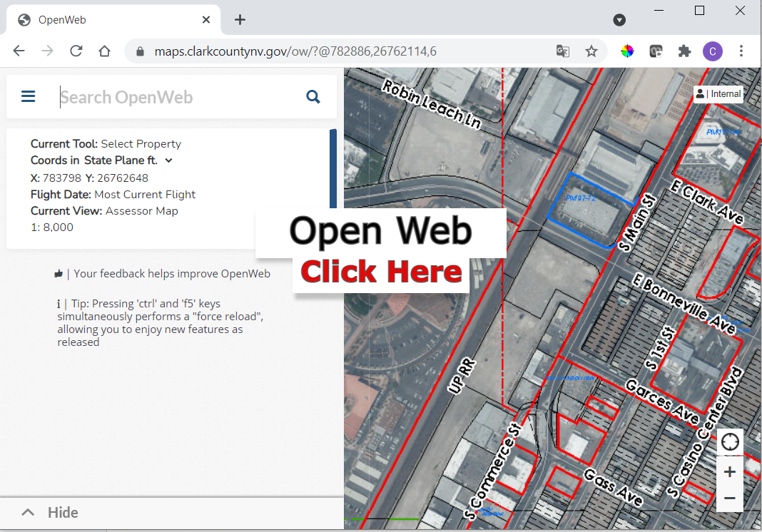Open the Chrome three-dot menu

741,51
